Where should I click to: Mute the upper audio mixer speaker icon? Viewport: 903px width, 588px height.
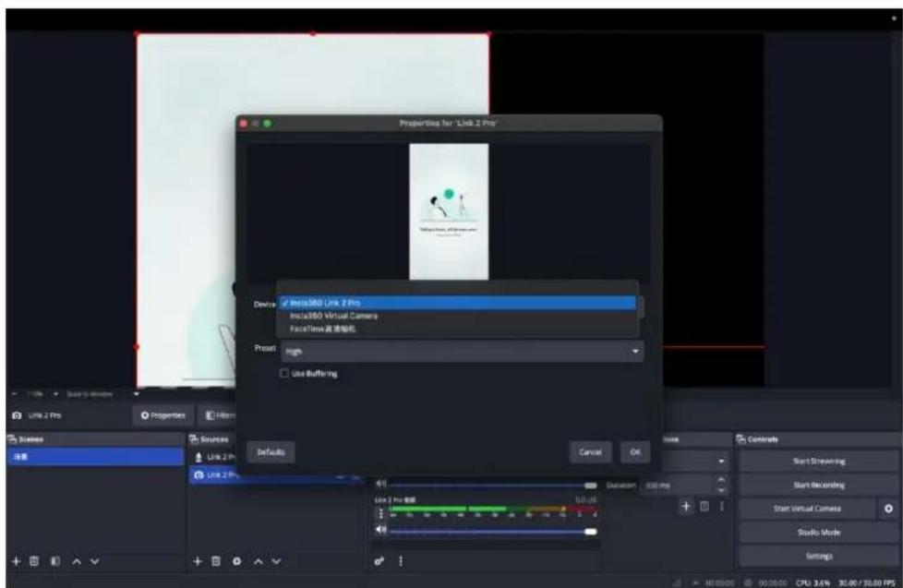tap(380, 485)
